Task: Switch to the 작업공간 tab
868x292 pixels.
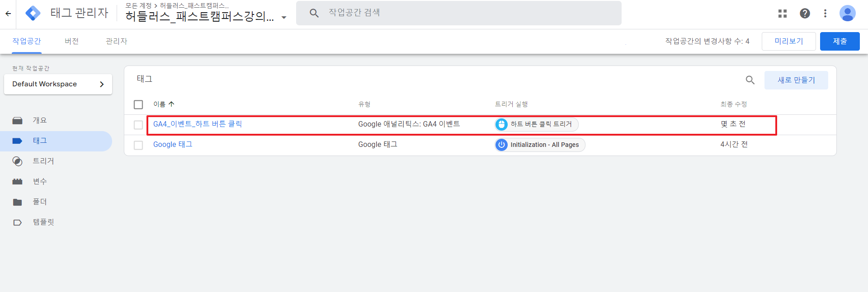Action: 27,41
